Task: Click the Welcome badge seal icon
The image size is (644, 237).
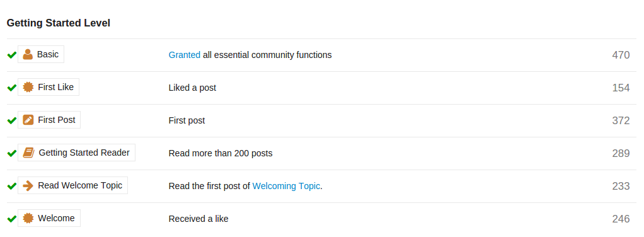Action: click(28, 219)
